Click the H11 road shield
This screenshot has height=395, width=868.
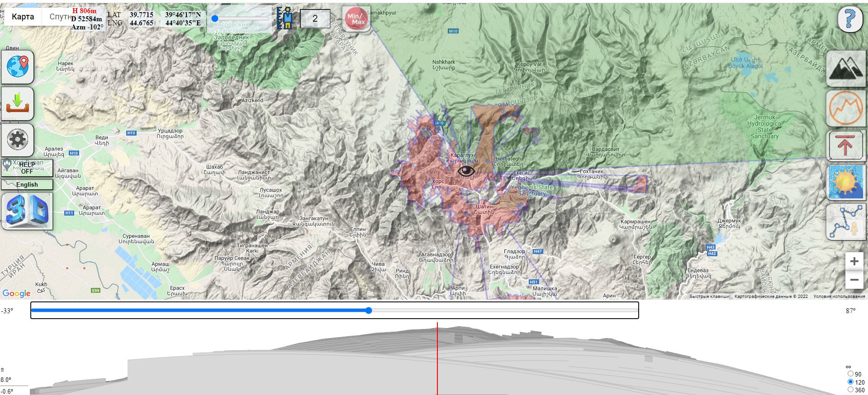(x=69, y=213)
